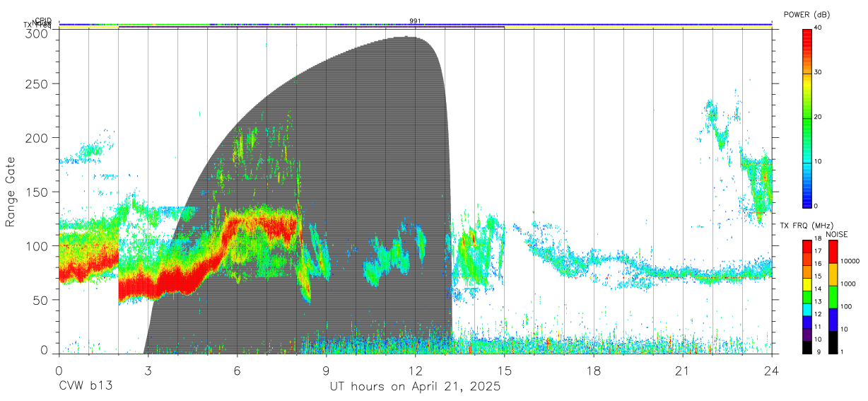Screen dimensions: 868x401
Task: Click the CVW b13 radar label
Action: point(86,387)
